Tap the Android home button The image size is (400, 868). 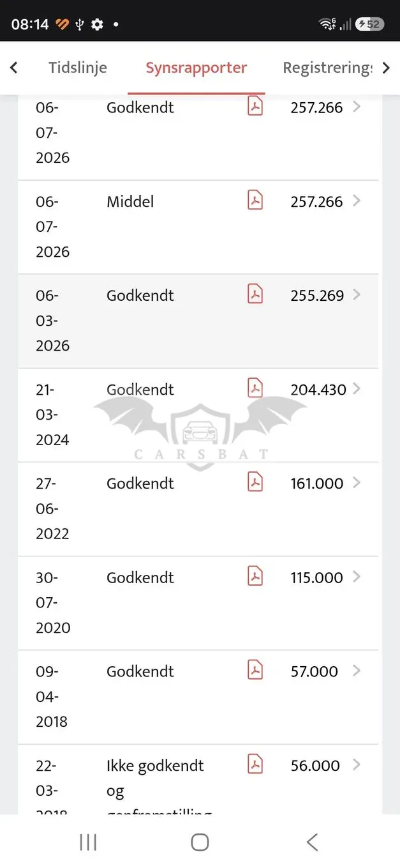click(x=200, y=842)
